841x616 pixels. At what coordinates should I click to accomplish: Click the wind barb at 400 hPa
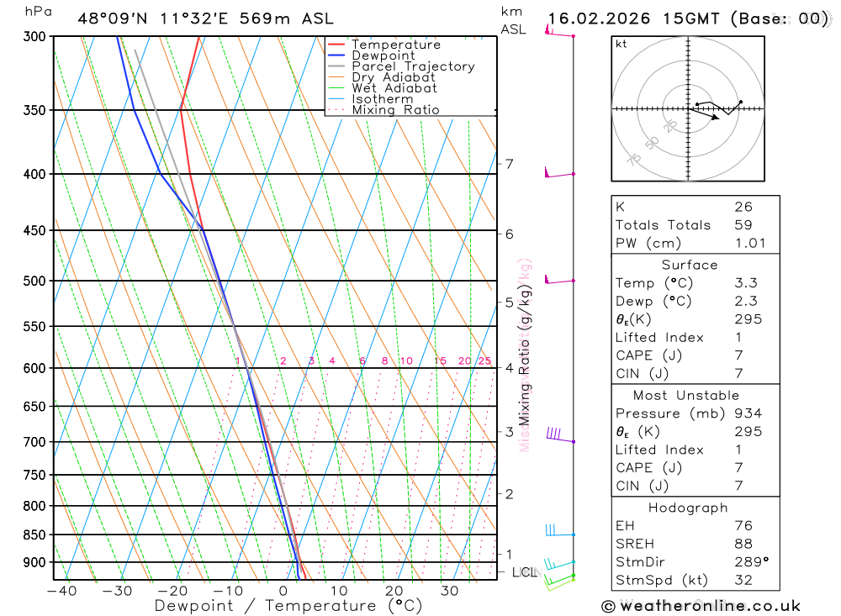point(559,172)
